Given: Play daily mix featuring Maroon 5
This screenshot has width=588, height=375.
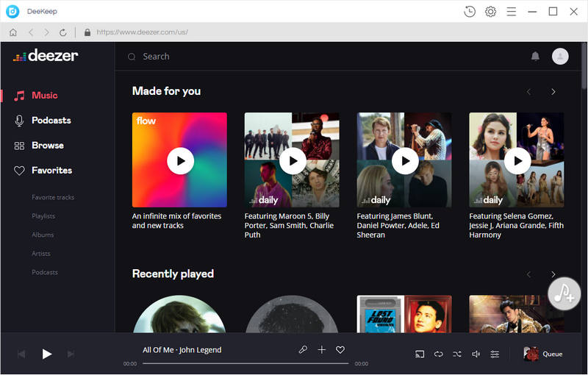Looking at the screenshot, I should (293, 161).
